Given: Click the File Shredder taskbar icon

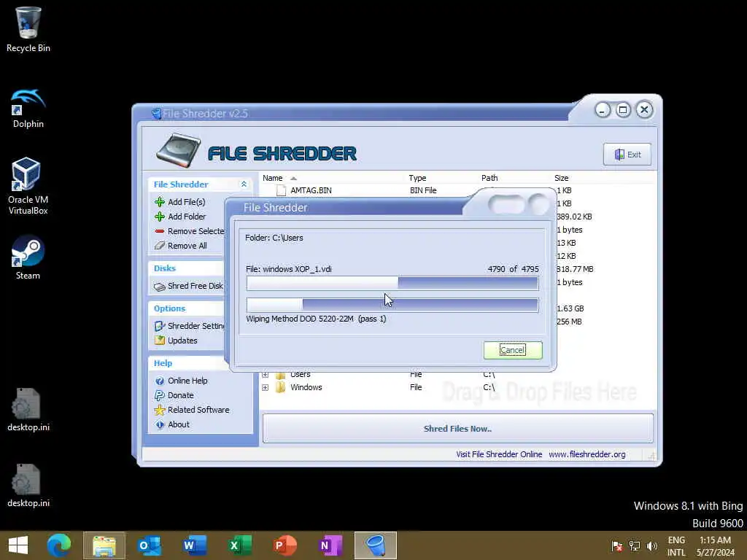Looking at the screenshot, I should [x=376, y=545].
